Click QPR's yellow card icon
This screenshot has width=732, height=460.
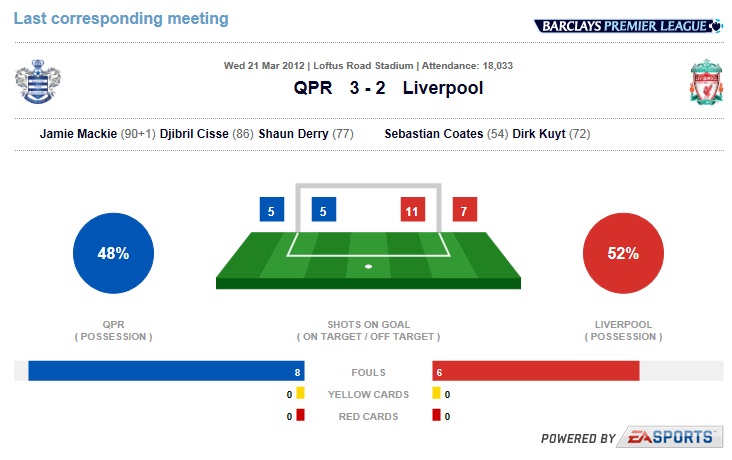coord(300,393)
